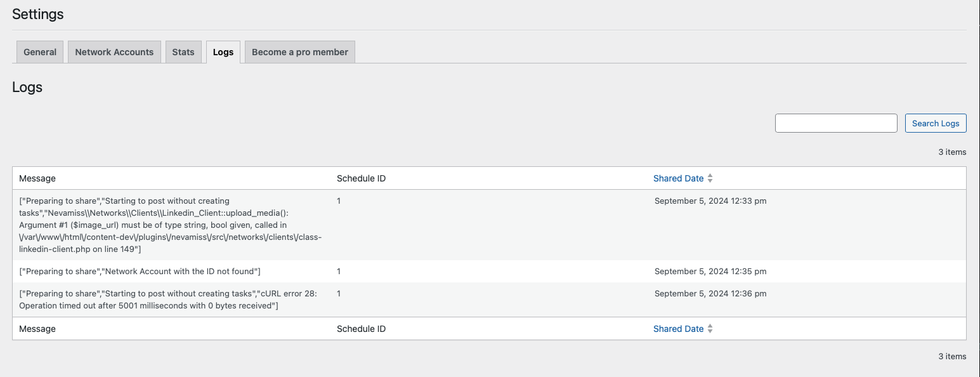This screenshot has width=980, height=377.
Task: Click Shared Date link in table footer
Action: click(678, 329)
